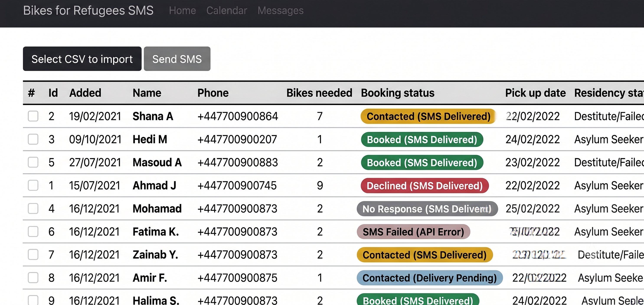Click the Booking status column header
The image size is (644, 305).
398,93
